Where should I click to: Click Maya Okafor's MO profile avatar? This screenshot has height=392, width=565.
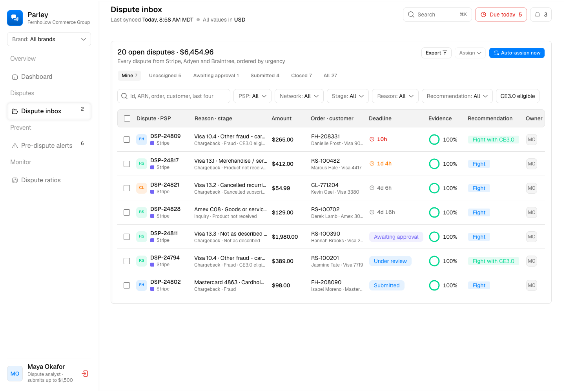(x=15, y=374)
